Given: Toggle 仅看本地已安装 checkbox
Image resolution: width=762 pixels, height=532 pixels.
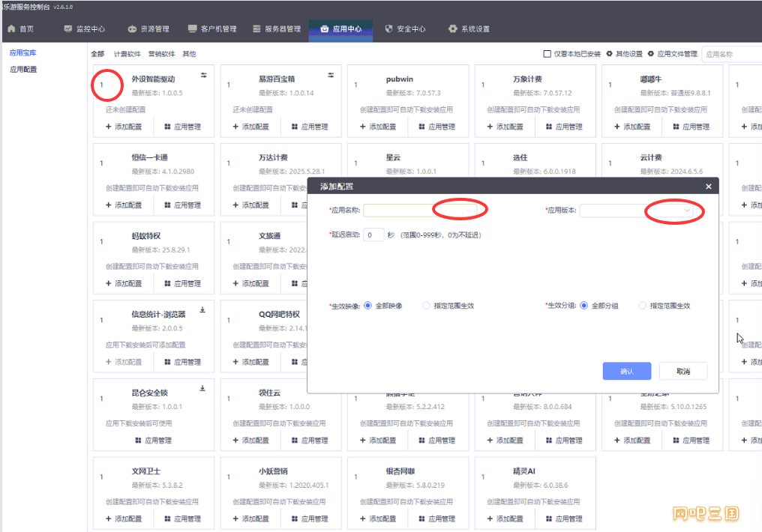Looking at the screenshot, I should [x=547, y=54].
